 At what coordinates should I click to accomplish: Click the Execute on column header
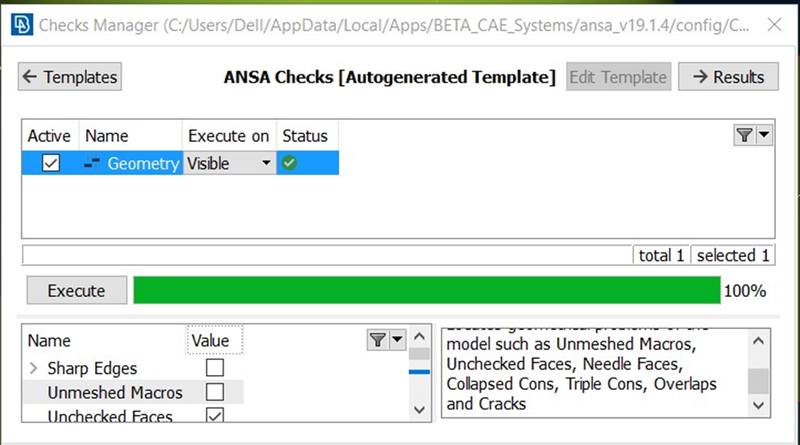[x=229, y=136]
